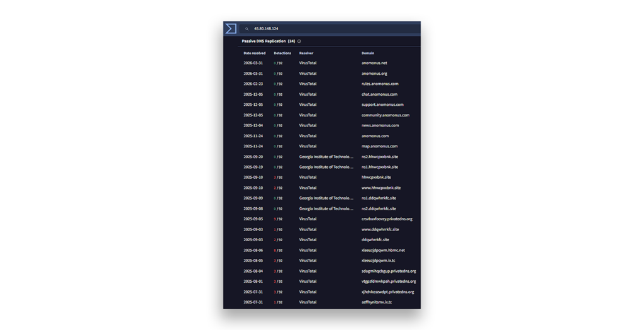644x330 pixels.
Task: Open the anomonus.com domain link
Action: (x=375, y=136)
